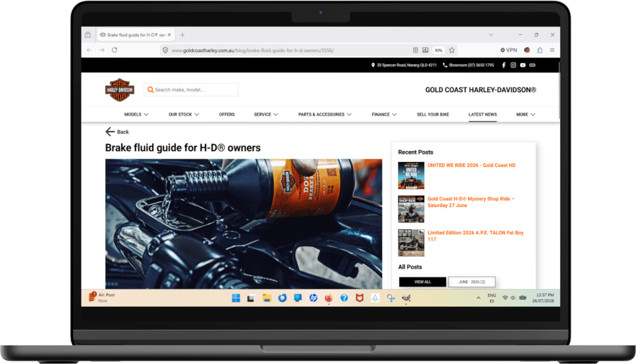Open File Explorer from taskbar
Screen dimensions: 636x364
point(266,299)
